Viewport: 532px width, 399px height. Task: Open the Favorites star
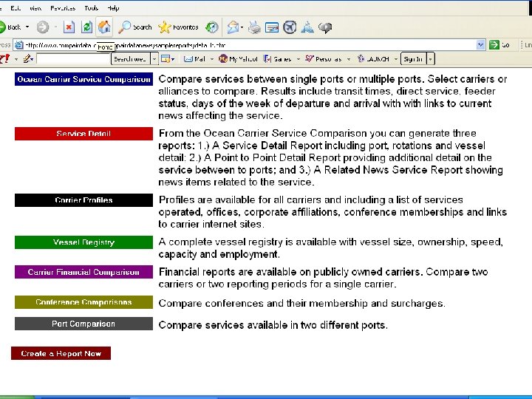pos(178,27)
